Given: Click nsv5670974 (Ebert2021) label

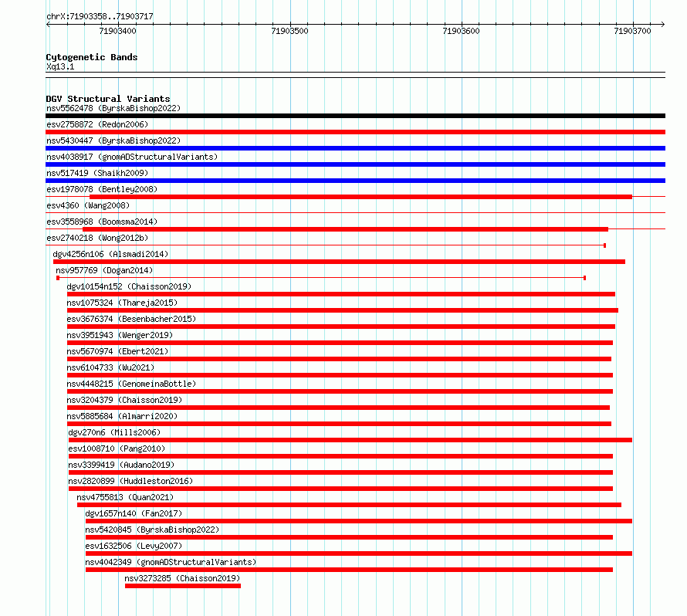Looking at the screenshot, I should (x=117, y=351).
